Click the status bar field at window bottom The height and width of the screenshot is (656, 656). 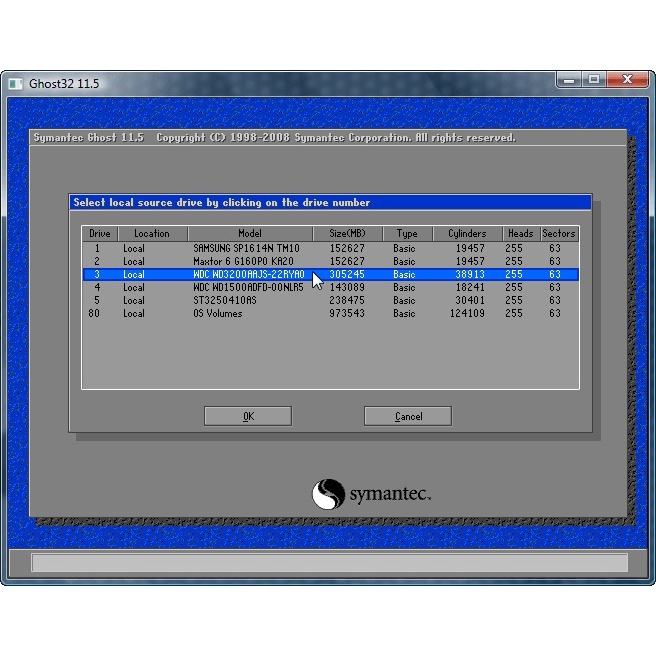[329, 563]
